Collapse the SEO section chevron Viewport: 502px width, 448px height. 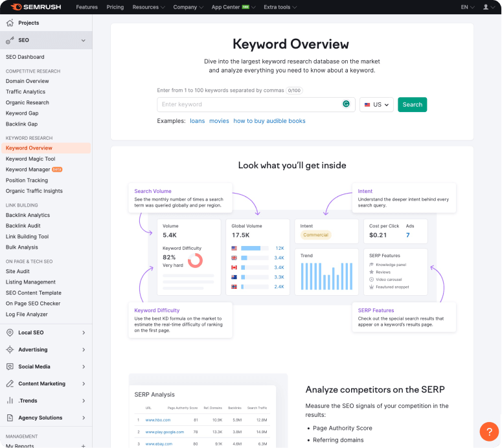coord(84,40)
